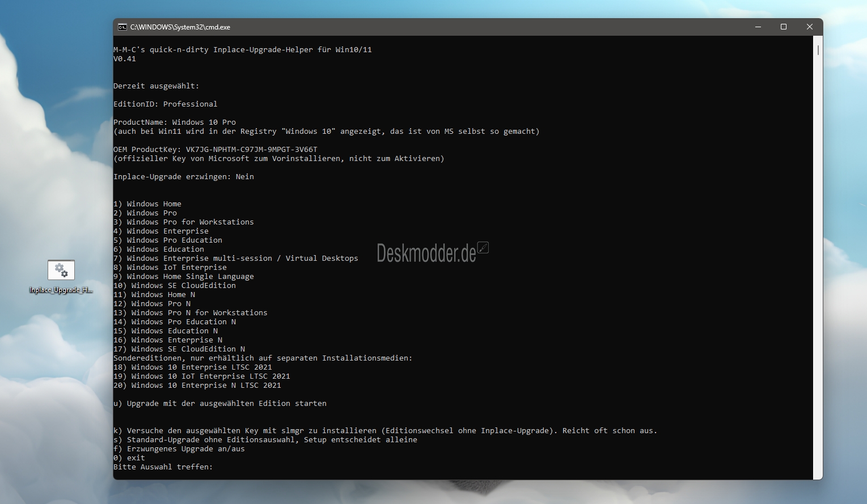Click "u) Upgrade mit der ausgewählten Edition starten"
The height and width of the screenshot is (504, 867).
click(x=220, y=404)
